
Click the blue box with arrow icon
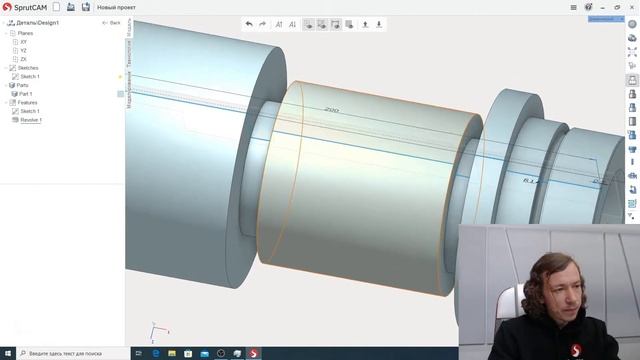coord(632,135)
